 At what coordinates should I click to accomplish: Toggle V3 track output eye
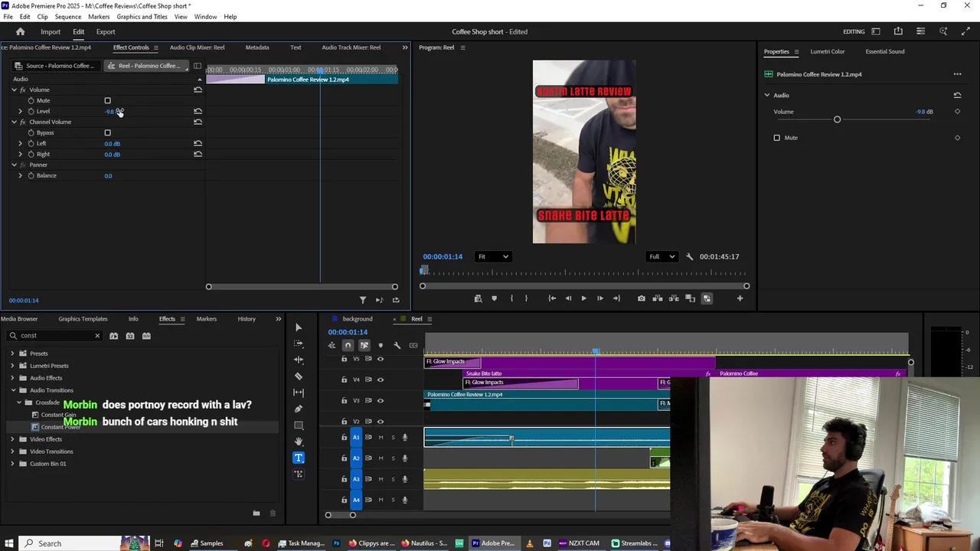(x=381, y=400)
